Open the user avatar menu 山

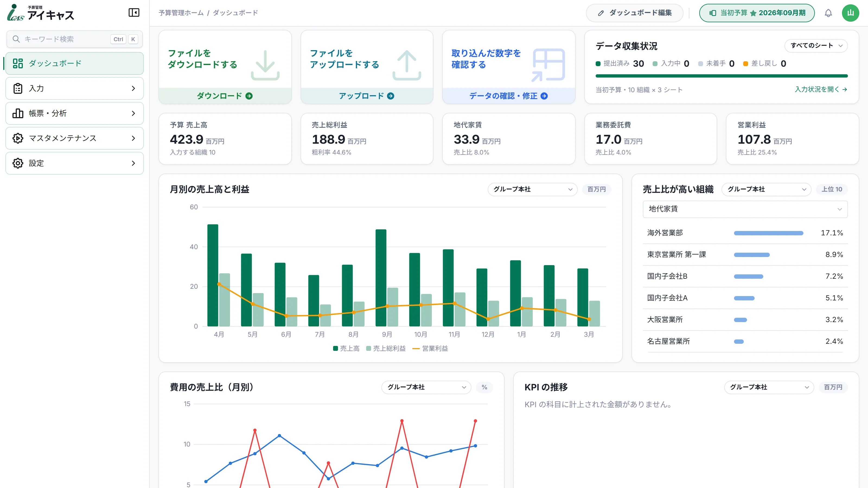click(850, 13)
